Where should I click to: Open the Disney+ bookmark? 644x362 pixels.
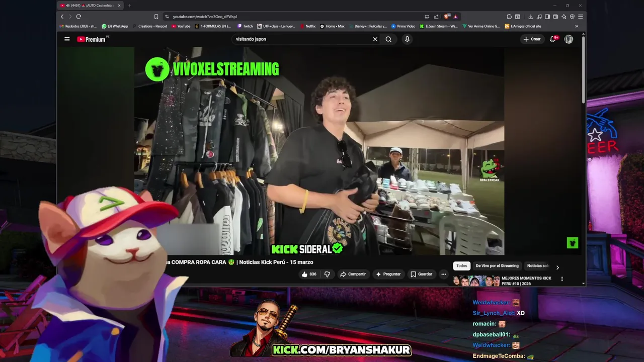[x=368, y=26]
